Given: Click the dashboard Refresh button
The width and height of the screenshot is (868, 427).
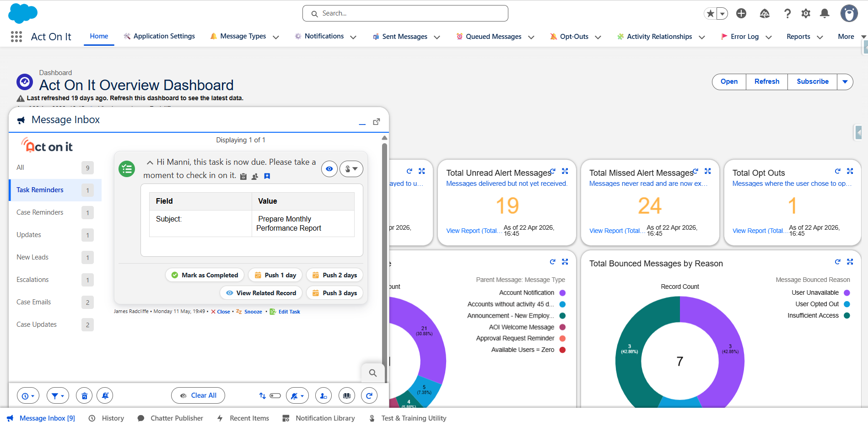Looking at the screenshot, I should click(x=767, y=82).
